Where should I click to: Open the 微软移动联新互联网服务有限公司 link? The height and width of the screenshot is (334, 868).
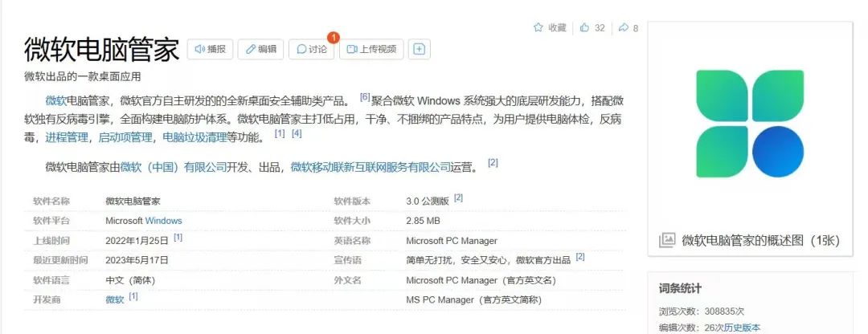coord(371,167)
